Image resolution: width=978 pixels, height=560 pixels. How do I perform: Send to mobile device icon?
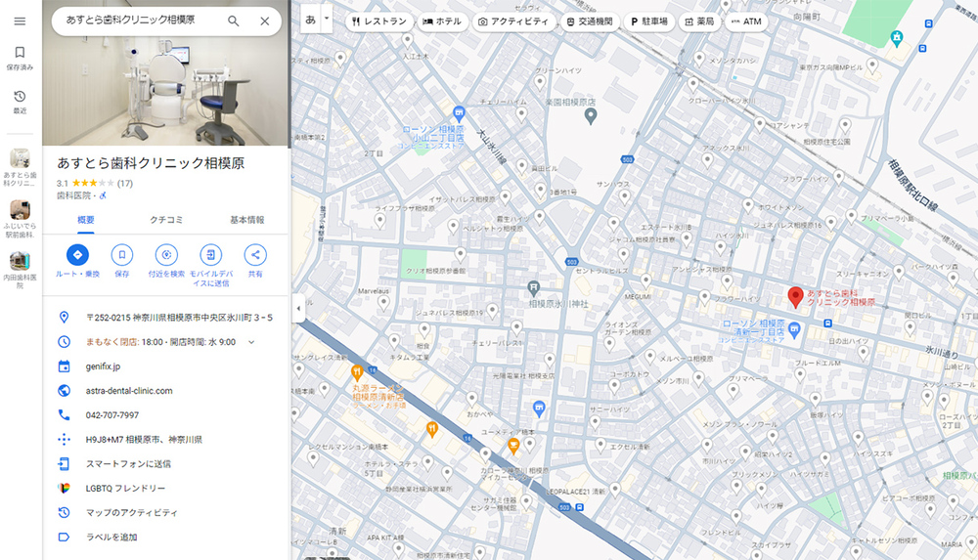[x=210, y=255]
